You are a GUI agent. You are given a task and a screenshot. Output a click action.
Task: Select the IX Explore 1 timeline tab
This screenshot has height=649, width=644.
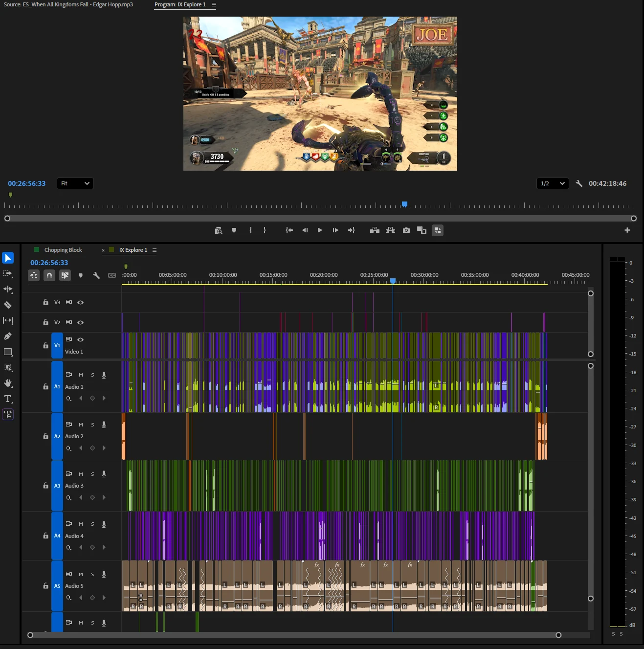click(133, 250)
